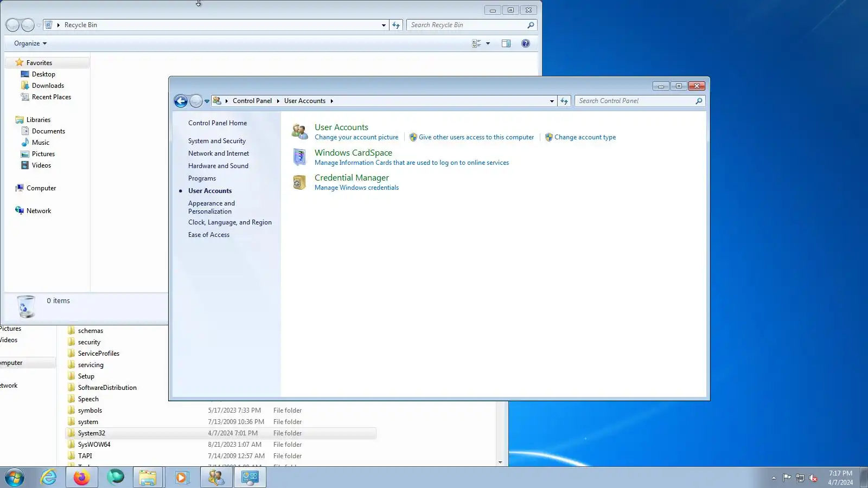
Task: Change the view in Recycle Bin toolbar
Action: (x=476, y=43)
